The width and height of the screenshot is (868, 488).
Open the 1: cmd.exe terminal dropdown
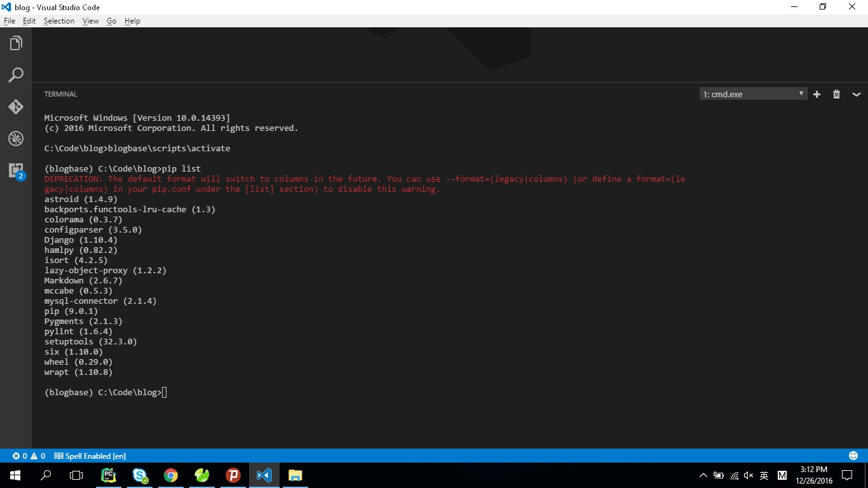752,93
